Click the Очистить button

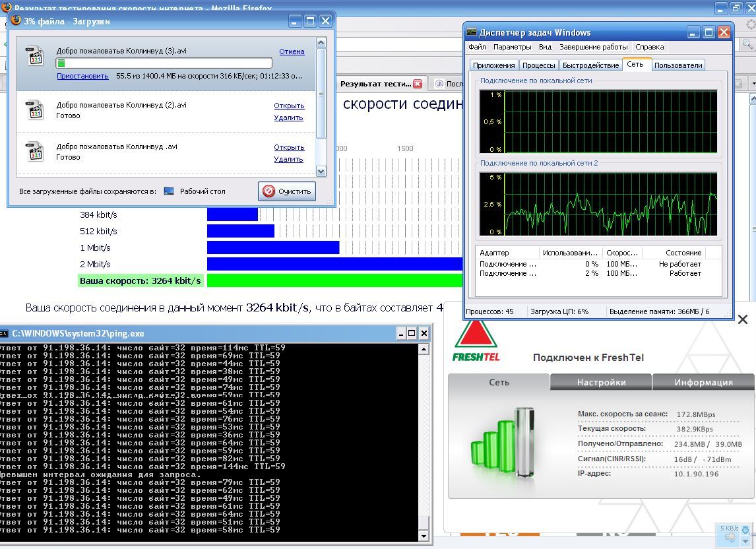287,191
